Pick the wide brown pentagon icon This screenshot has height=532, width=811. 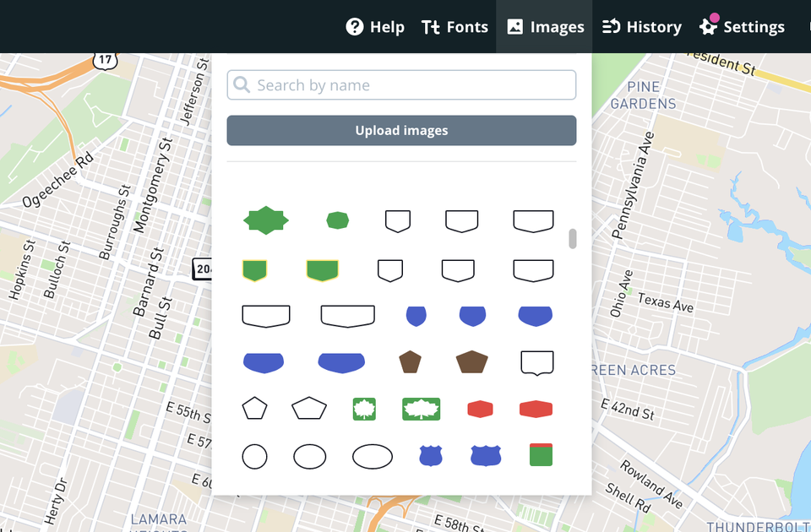(x=471, y=362)
